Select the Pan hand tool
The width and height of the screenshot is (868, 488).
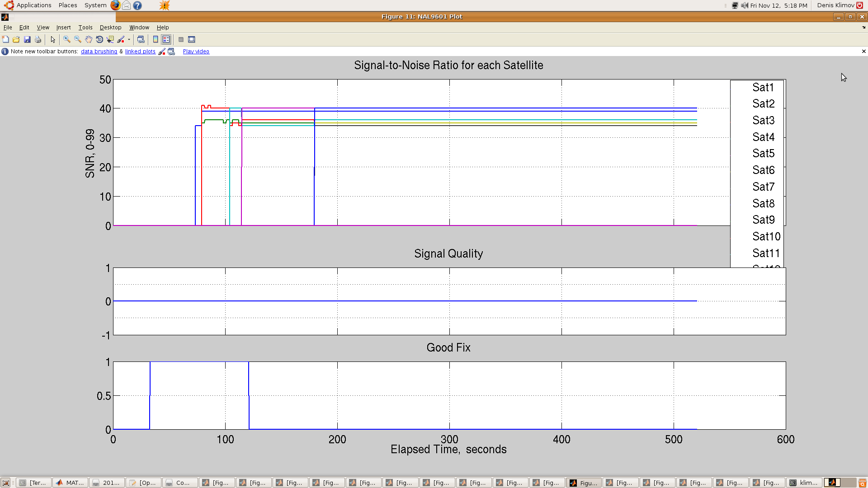(89, 40)
